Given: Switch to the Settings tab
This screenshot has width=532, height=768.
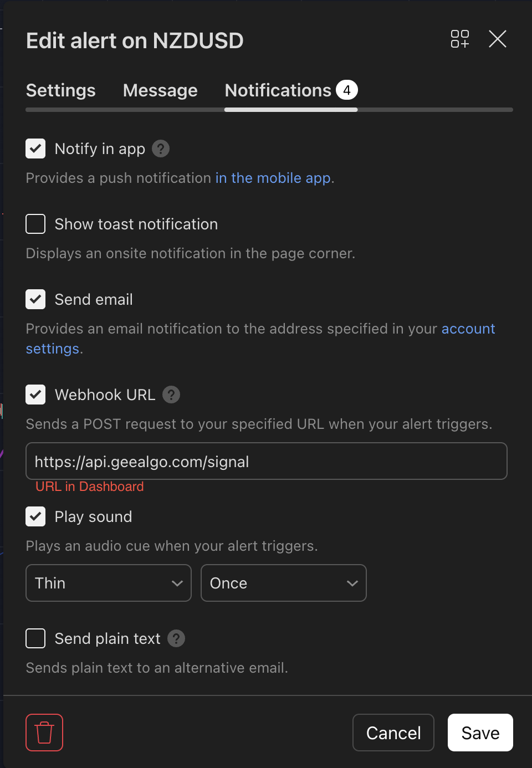Looking at the screenshot, I should (61, 90).
